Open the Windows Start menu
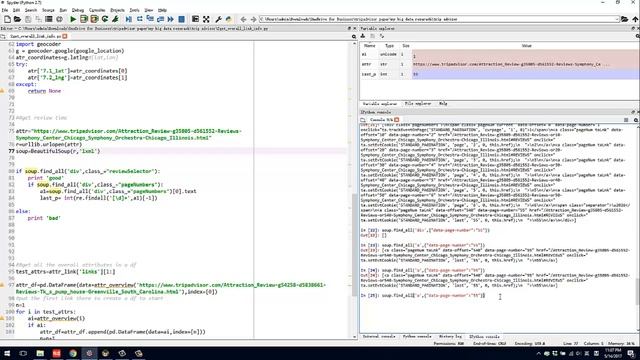This screenshot has height=360, width=640. point(7,353)
